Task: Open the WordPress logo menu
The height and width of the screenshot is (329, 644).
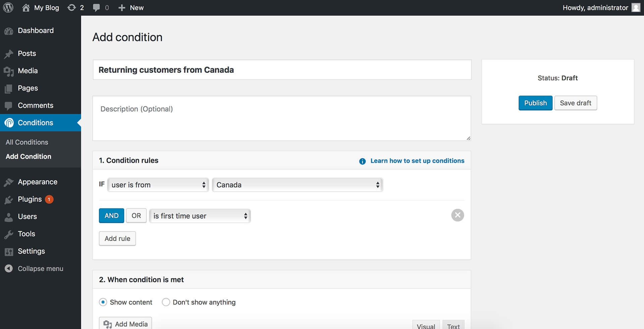Action: (8, 7)
